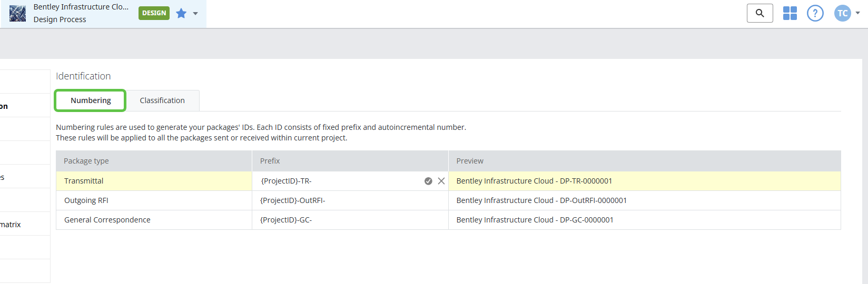Switch to the Numbering tab
The image size is (868, 284).
click(91, 100)
